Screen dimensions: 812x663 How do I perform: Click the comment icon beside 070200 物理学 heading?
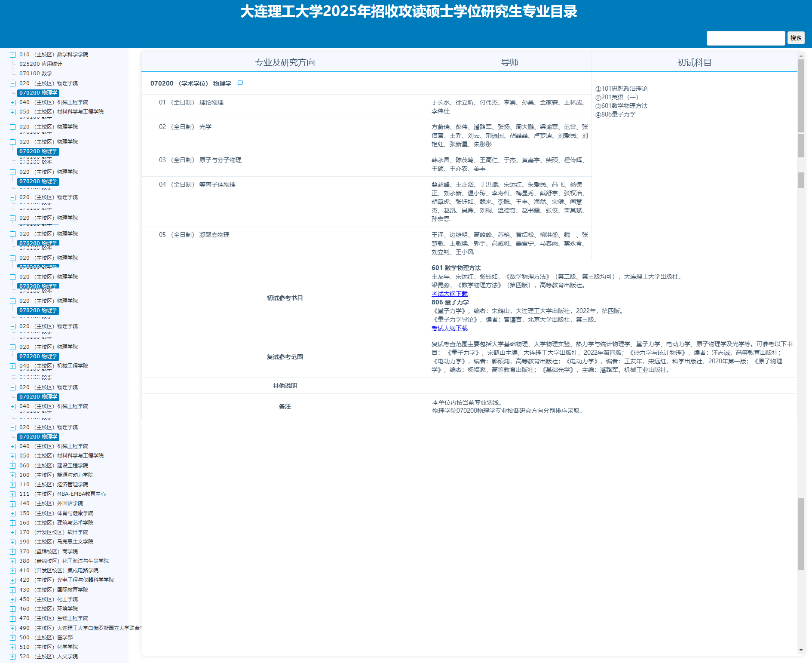point(240,83)
